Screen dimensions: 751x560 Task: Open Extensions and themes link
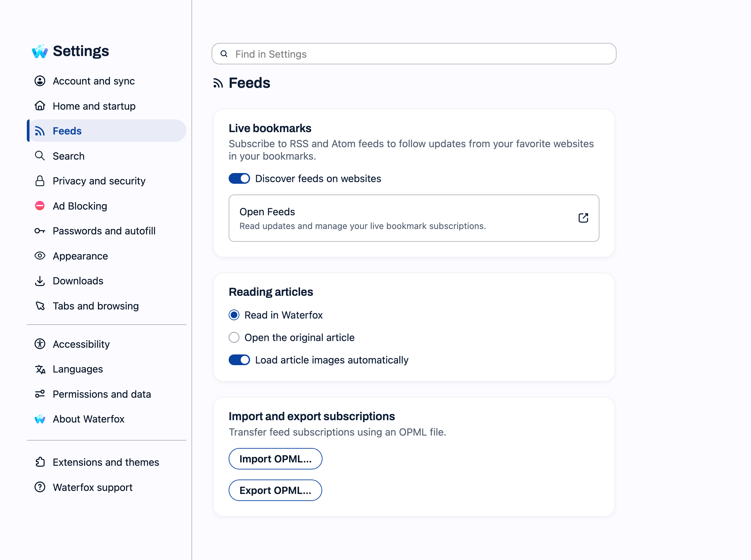tap(106, 462)
